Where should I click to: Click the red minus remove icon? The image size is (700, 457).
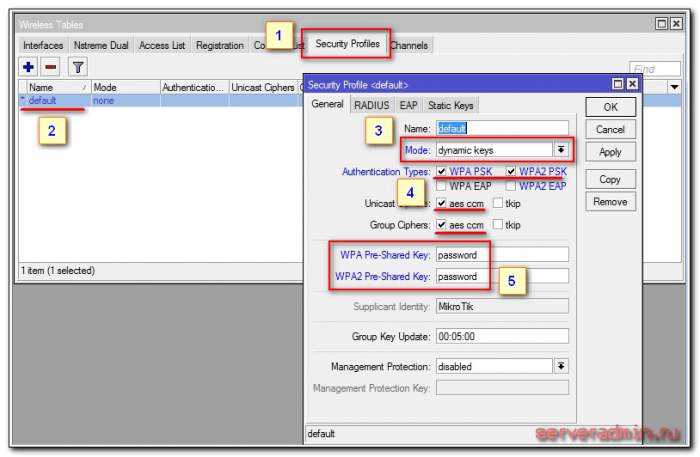(50, 67)
